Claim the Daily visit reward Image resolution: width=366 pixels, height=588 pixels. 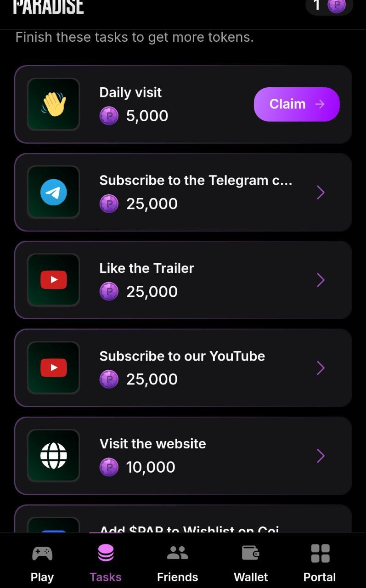297,104
